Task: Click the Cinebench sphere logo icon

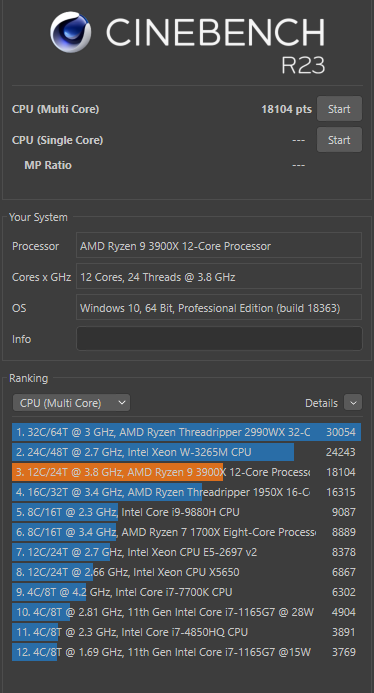Action: tap(71, 32)
